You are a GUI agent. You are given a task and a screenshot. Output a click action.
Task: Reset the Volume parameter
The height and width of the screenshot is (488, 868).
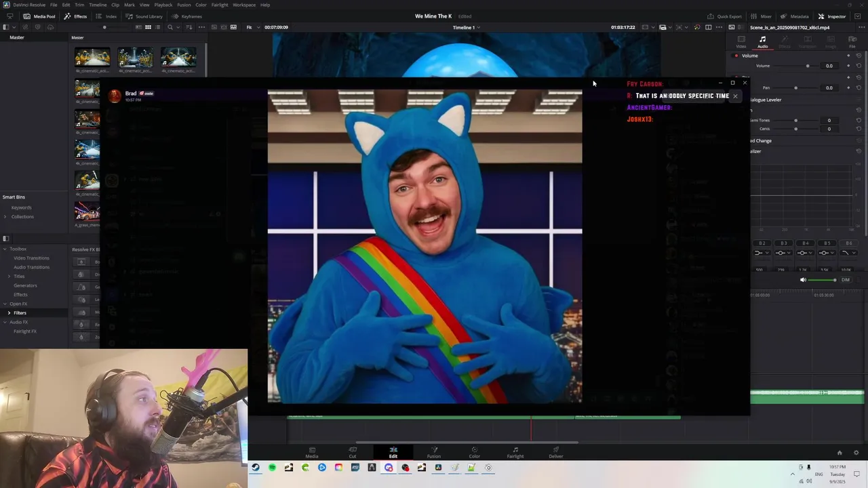(x=859, y=66)
